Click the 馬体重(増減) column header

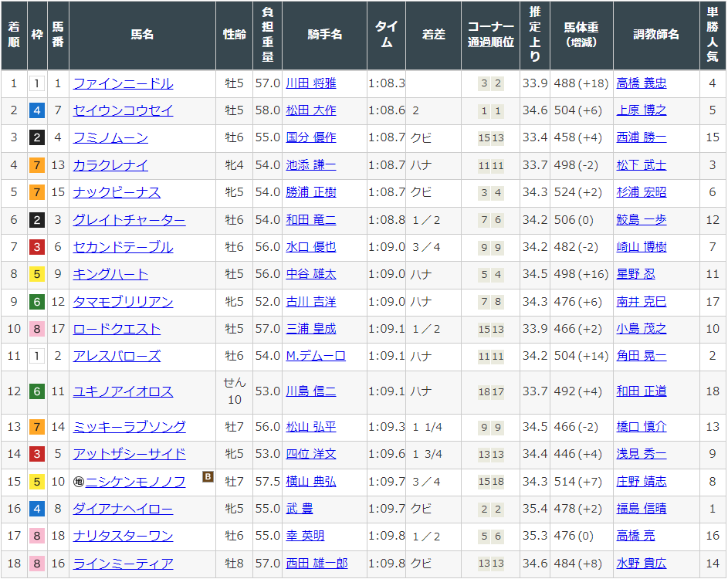point(582,35)
